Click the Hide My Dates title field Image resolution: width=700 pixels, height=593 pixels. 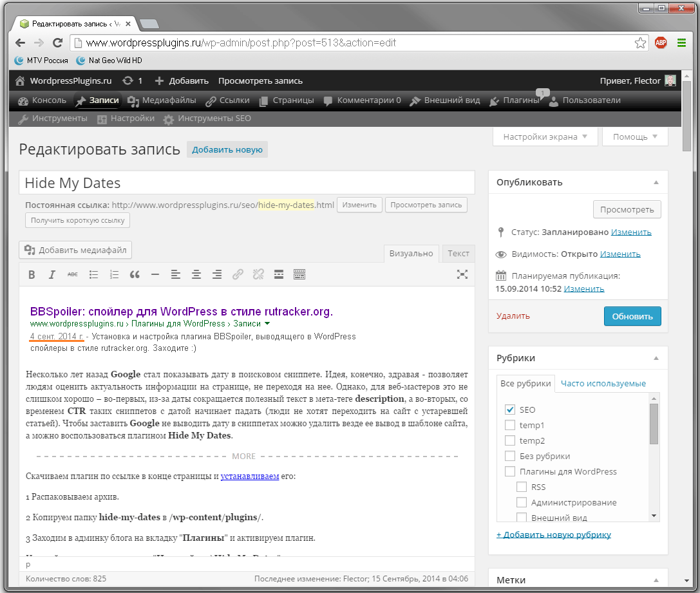[247, 182]
